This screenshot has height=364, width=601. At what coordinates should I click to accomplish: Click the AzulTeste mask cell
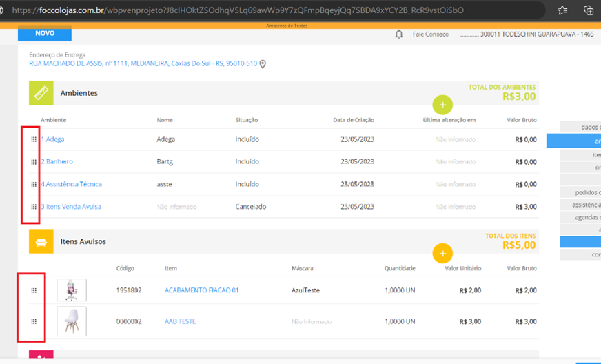pyautogui.click(x=305, y=290)
